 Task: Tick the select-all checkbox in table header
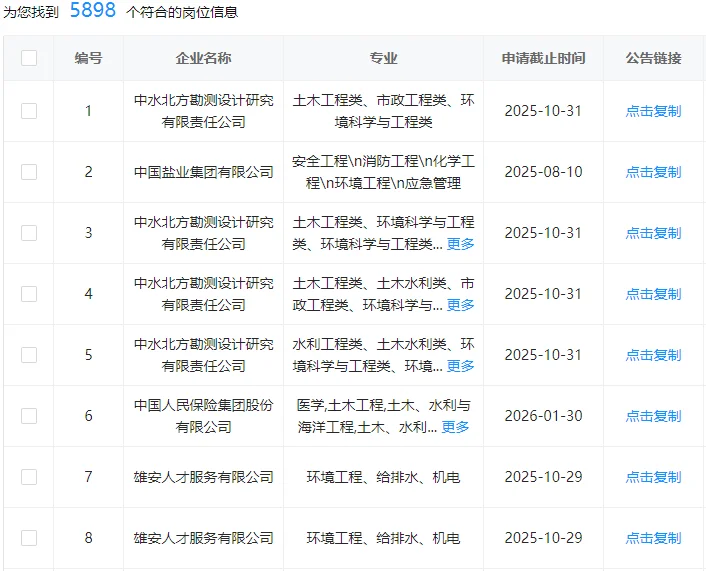(29, 58)
